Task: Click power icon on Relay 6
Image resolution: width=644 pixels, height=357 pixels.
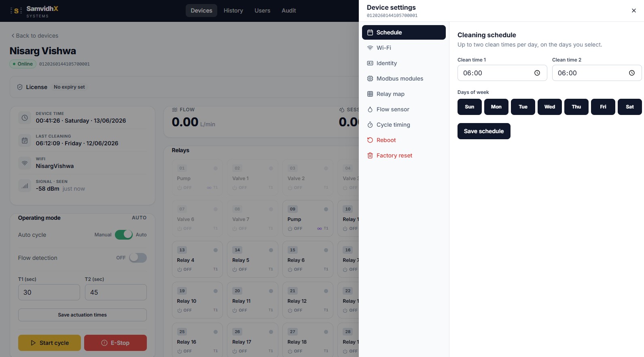Action: pos(290,270)
